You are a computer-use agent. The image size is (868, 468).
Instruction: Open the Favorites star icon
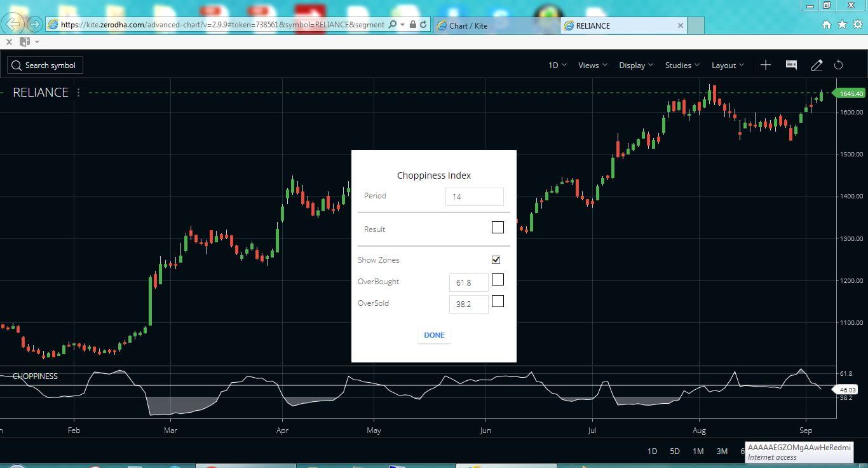(x=842, y=25)
